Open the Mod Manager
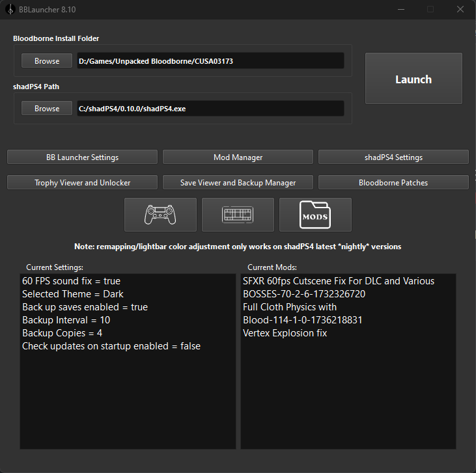The width and height of the screenshot is (476, 473). 238,157
